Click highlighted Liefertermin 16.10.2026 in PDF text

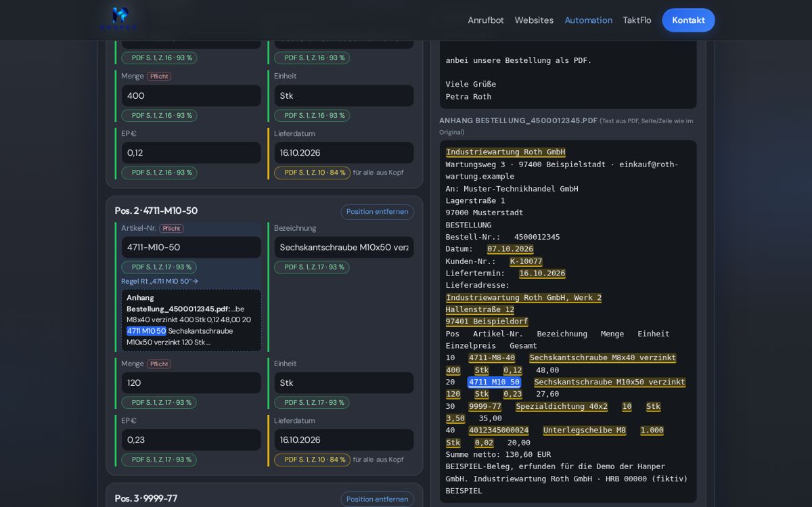point(542,273)
